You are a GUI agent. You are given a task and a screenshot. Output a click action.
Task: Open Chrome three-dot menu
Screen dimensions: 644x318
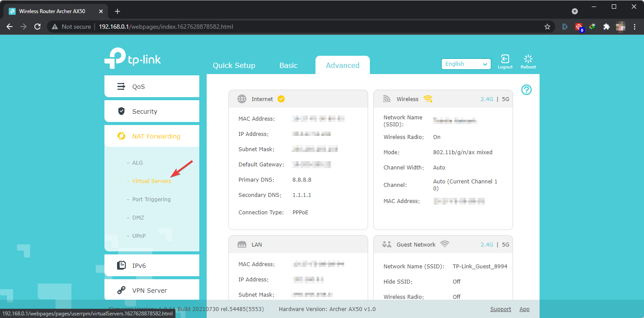click(x=634, y=27)
